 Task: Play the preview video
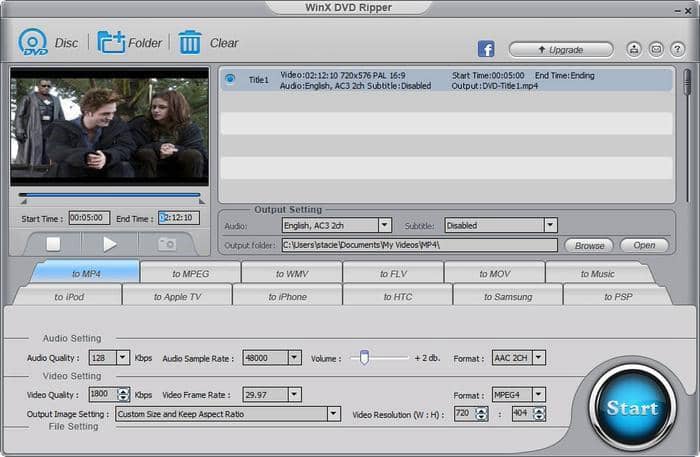[x=110, y=244]
